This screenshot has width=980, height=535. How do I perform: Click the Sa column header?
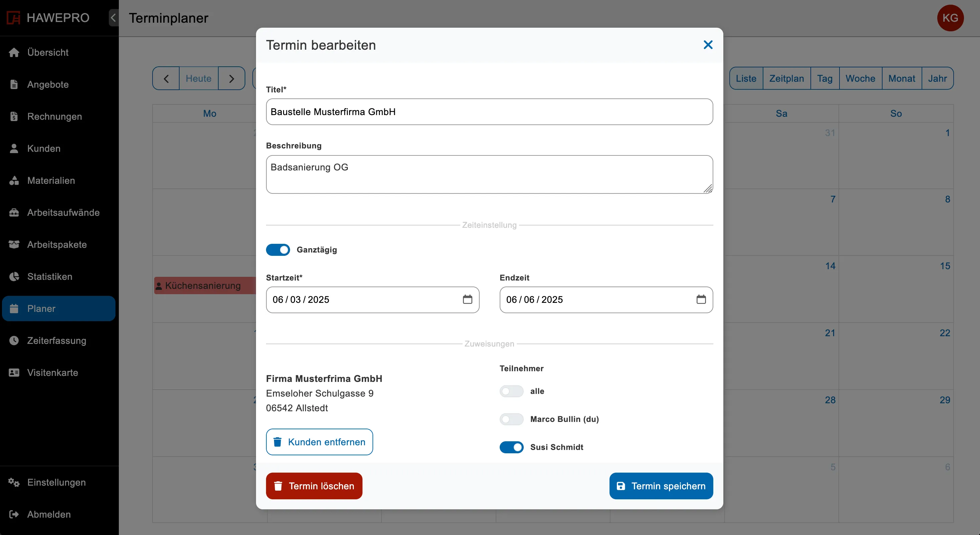pos(781,113)
